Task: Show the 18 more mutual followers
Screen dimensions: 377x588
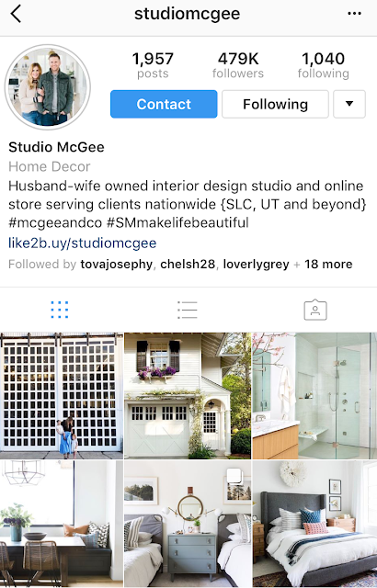Action: (x=328, y=265)
